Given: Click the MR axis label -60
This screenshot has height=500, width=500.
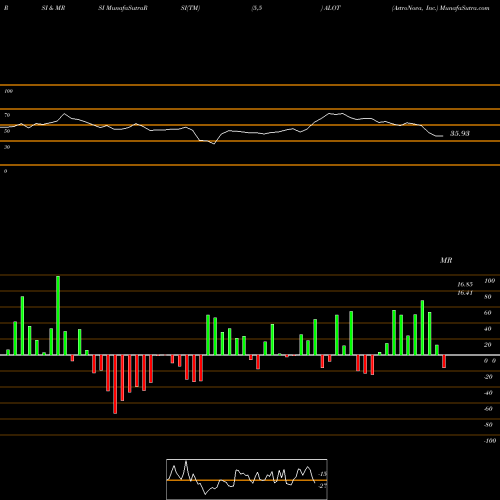Looking at the screenshot, I should tap(488, 409).
